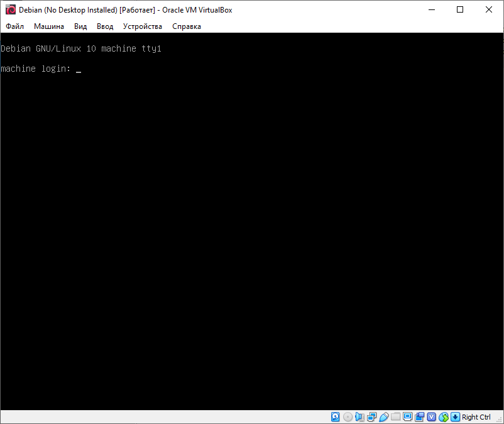Click the keyboard capture arrow icon
Viewport: 504px width, 424px height.
[x=455, y=417]
